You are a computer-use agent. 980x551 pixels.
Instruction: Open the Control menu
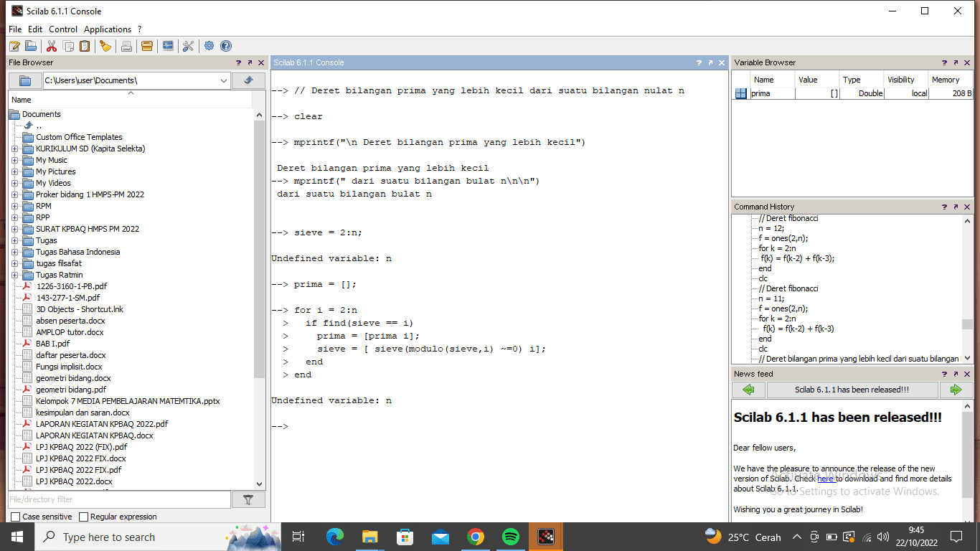pos(63,29)
